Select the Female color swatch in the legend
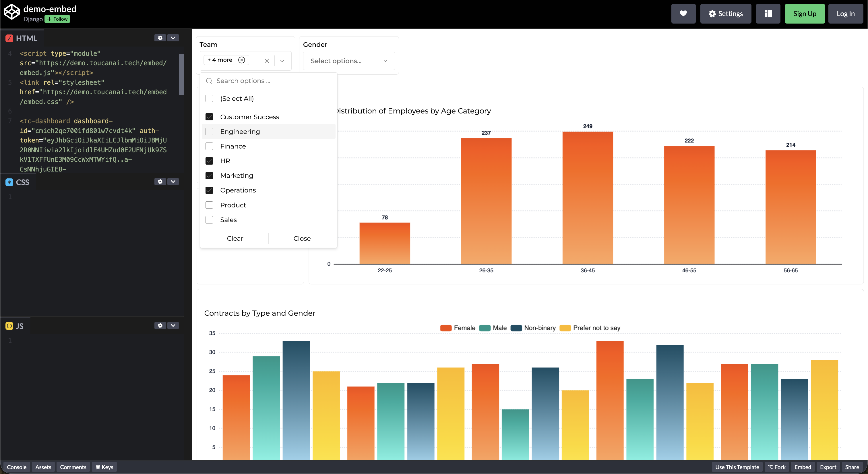Screen dimensions: 868x474 445,328
